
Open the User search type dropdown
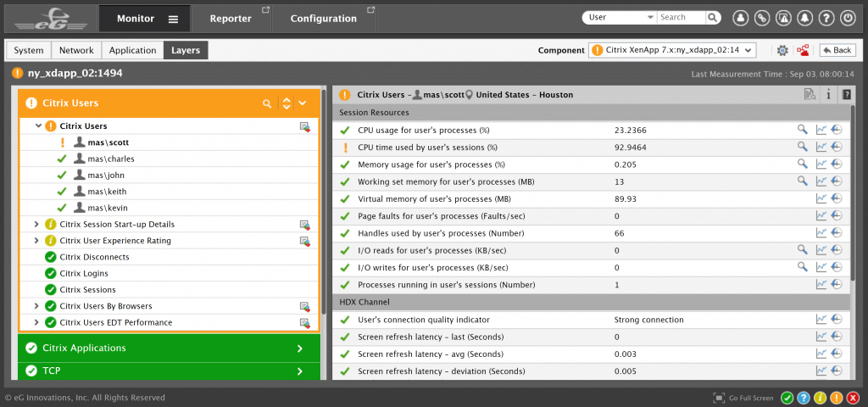(x=620, y=17)
